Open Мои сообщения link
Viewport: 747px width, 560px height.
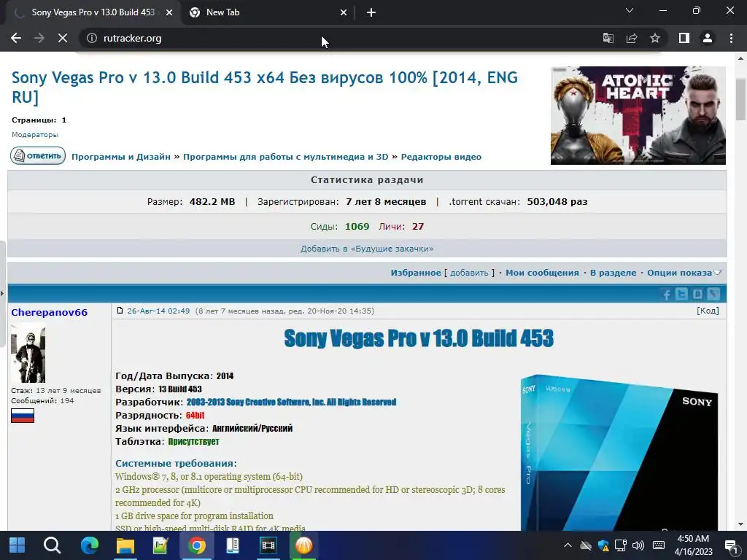click(542, 273)
